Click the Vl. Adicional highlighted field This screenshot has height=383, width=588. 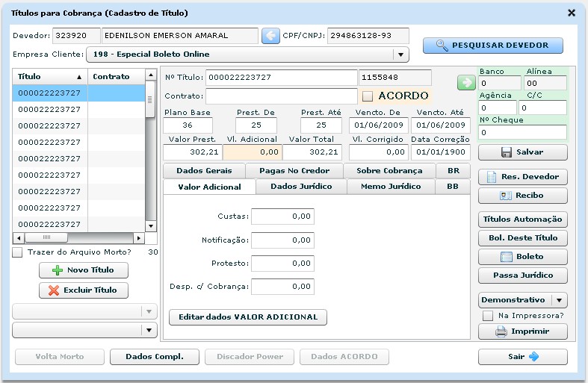253,152
